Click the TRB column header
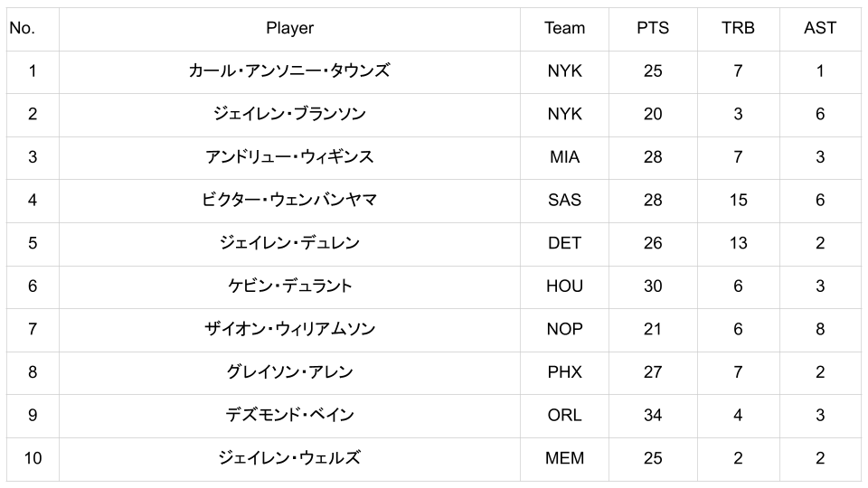The height and width of the screenshot is (488, 868). [x=738, y=28]
